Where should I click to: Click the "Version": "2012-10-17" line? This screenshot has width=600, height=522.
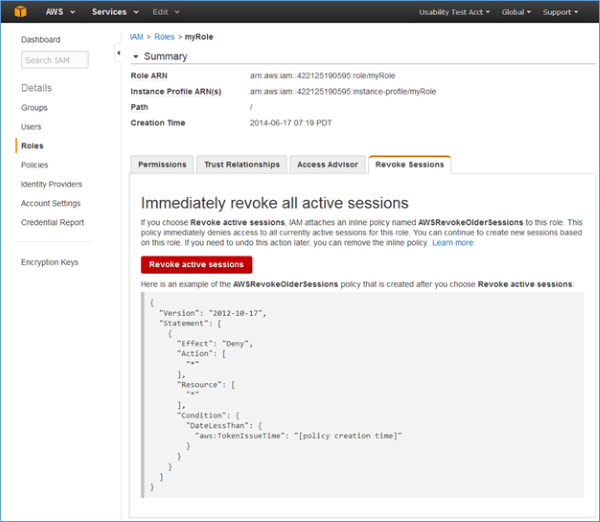[x=213, y=313]
